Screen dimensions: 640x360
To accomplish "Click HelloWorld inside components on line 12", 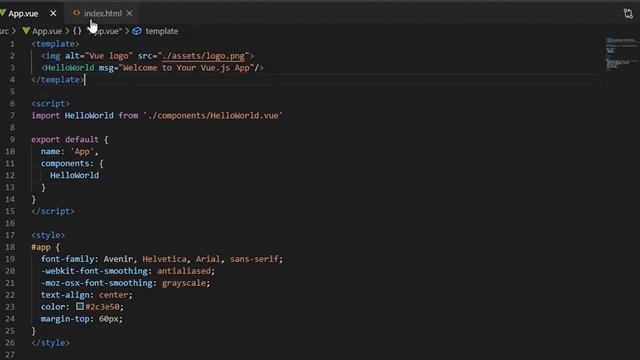I will point(75,175).
